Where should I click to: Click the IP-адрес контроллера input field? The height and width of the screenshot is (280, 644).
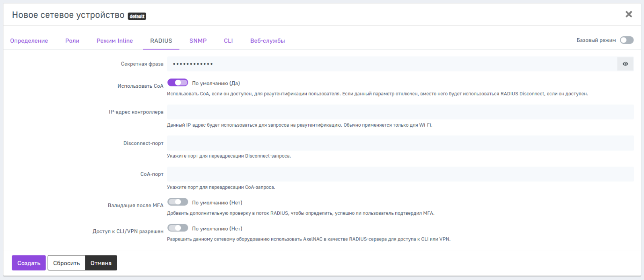tap(400, 112)
